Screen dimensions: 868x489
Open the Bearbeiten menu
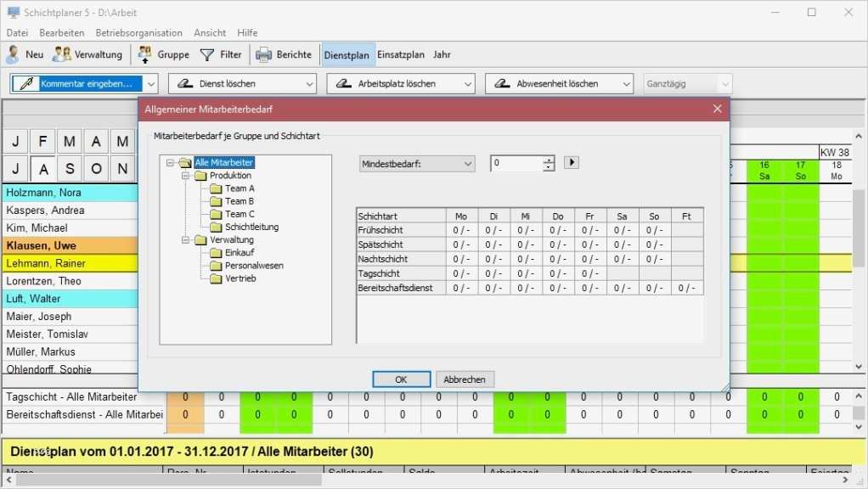point(62,32)
